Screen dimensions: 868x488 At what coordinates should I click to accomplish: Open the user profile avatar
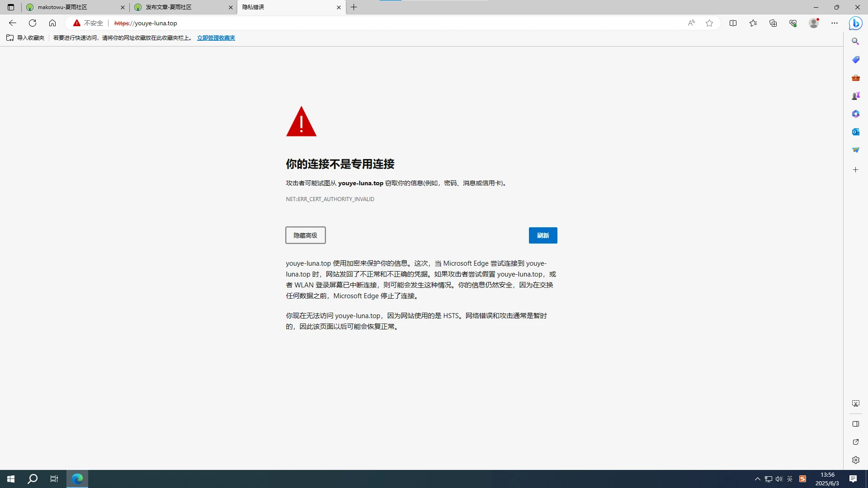coord(814,23)
